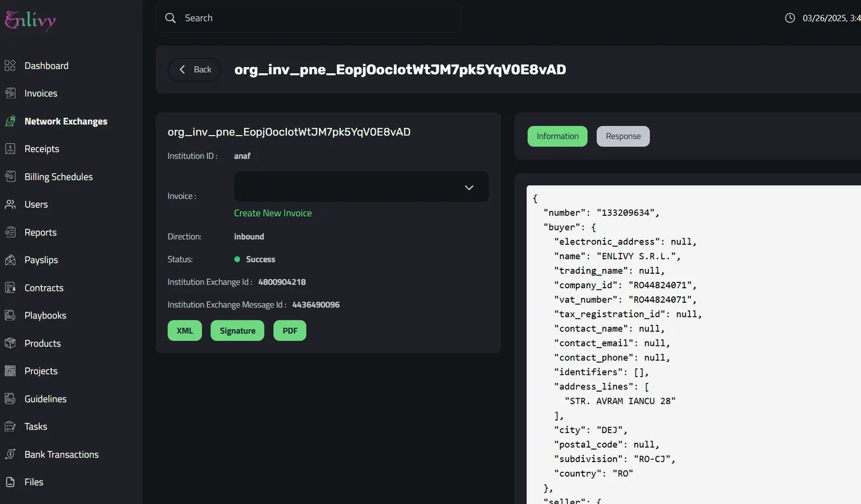Image resolution: width=861 pixels, height=504 pixels.
Task: Open the Payslips sidebar icon
Action: (10, 260)
